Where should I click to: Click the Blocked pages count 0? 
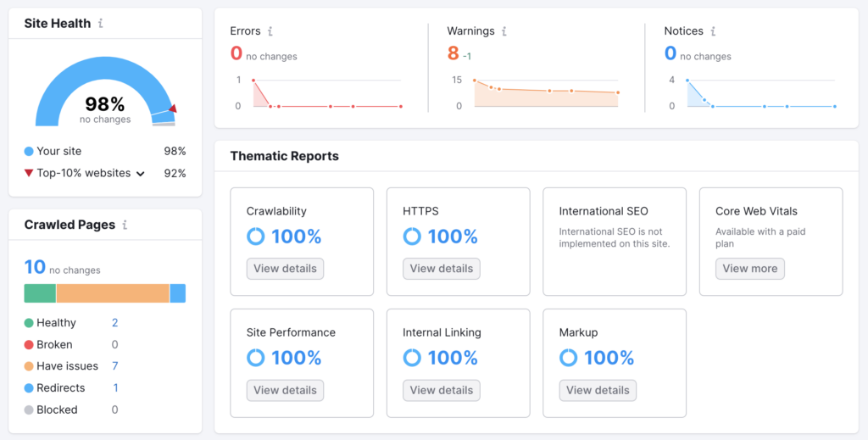(115, 410)
